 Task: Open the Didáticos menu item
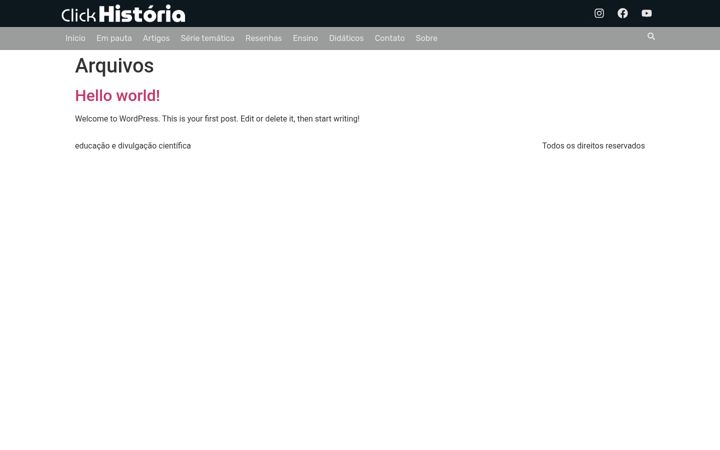[x=346, y=38]
